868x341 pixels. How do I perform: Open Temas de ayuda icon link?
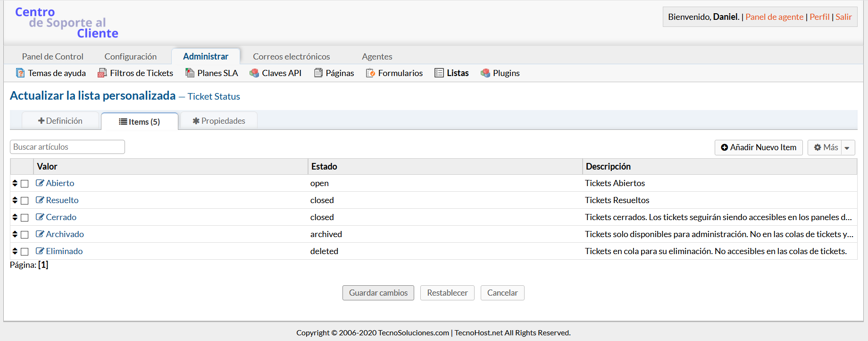coord(20,73)
